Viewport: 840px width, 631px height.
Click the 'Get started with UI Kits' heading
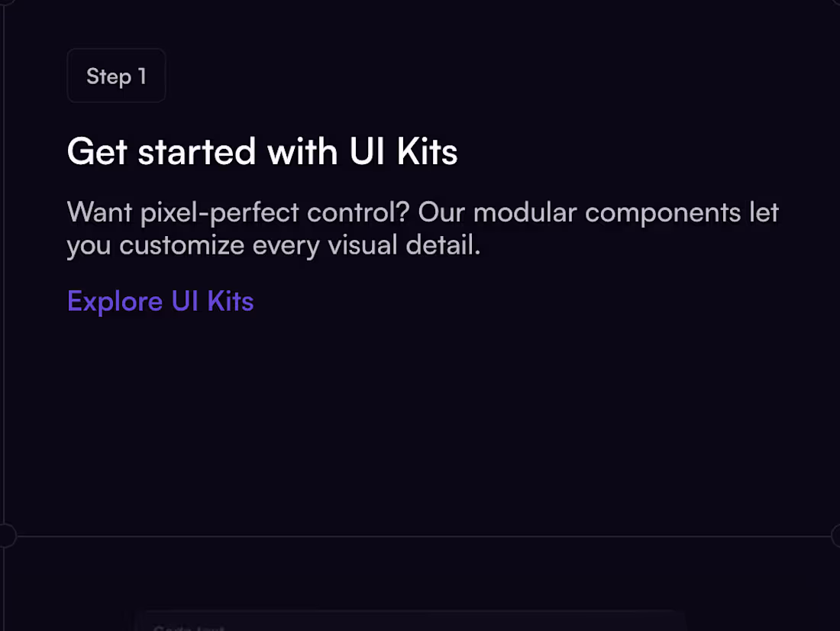262,151
